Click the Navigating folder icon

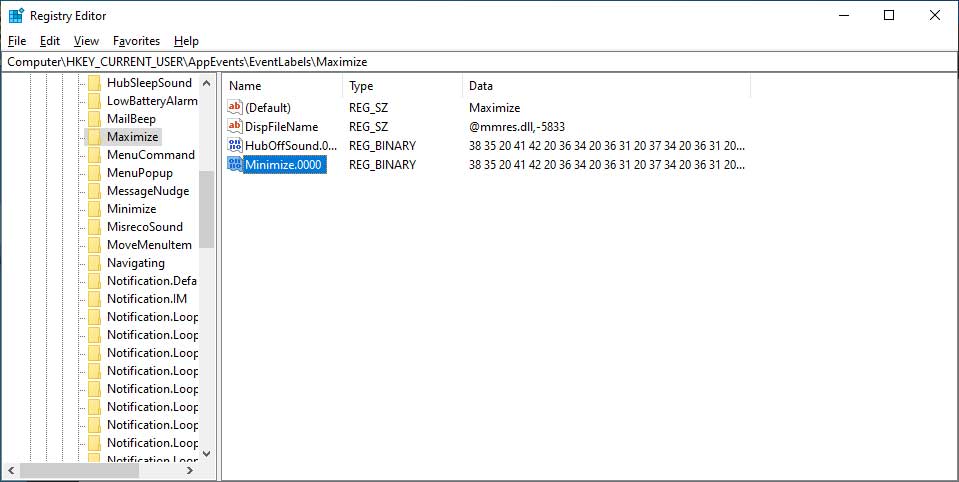[x=94, y=263]
